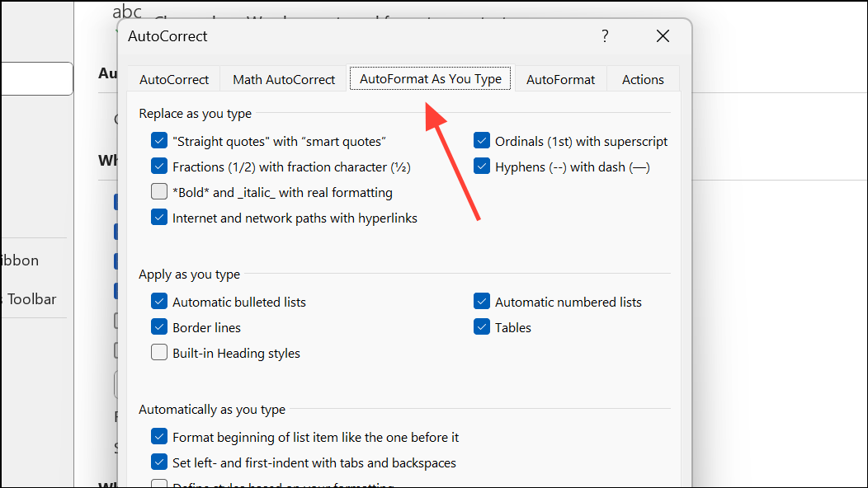Image resolution: width=868 pixels, height=488 pixels.
Task: Disable Internet and network paths with hyperlinks
Action: click(x=159, y=217)
